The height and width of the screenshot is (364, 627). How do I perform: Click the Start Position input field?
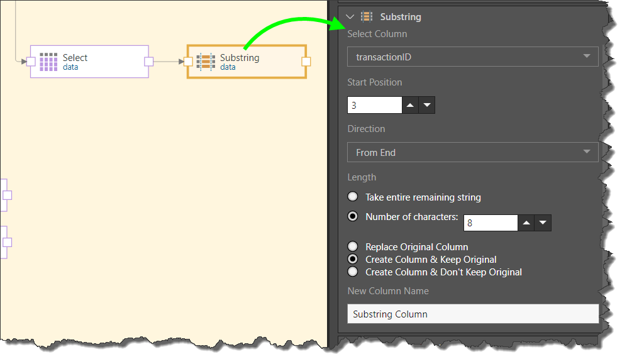pos(374,105)
